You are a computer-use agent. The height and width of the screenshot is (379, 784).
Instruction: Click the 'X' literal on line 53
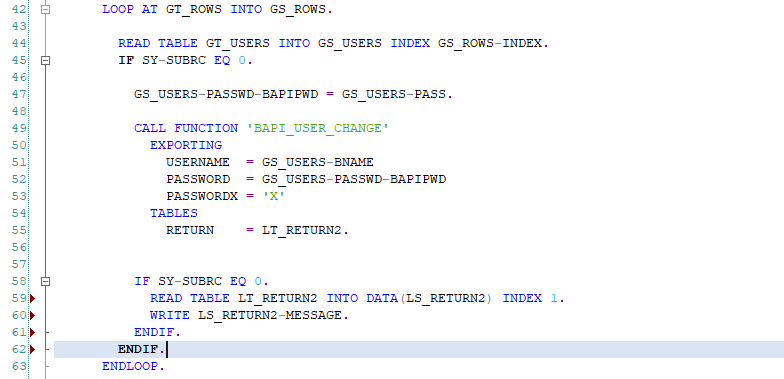click(x=274, y=196)
